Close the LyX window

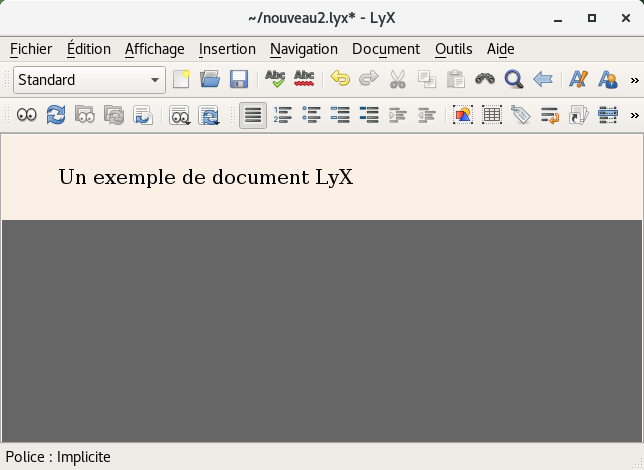[626, 18]
